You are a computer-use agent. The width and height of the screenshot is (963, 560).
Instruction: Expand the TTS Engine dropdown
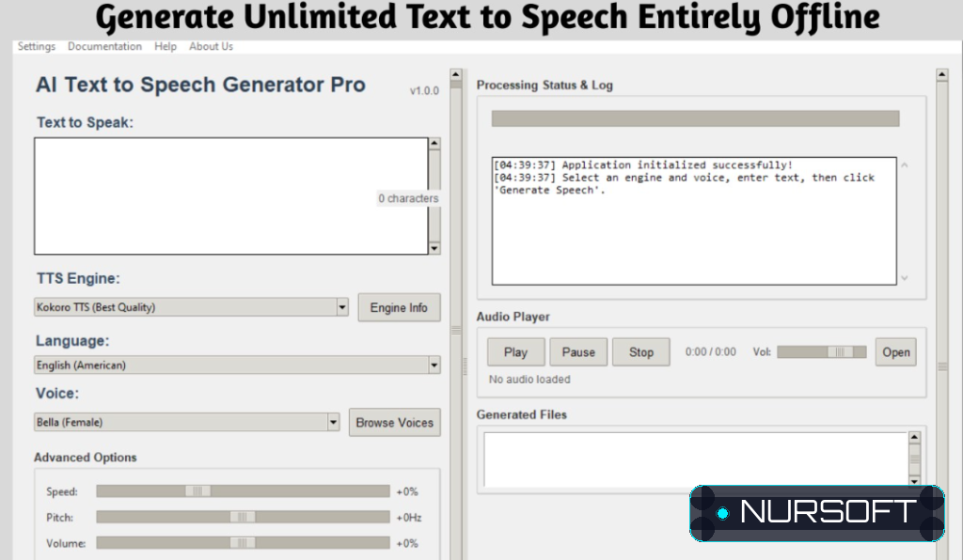tap(342, 307)
